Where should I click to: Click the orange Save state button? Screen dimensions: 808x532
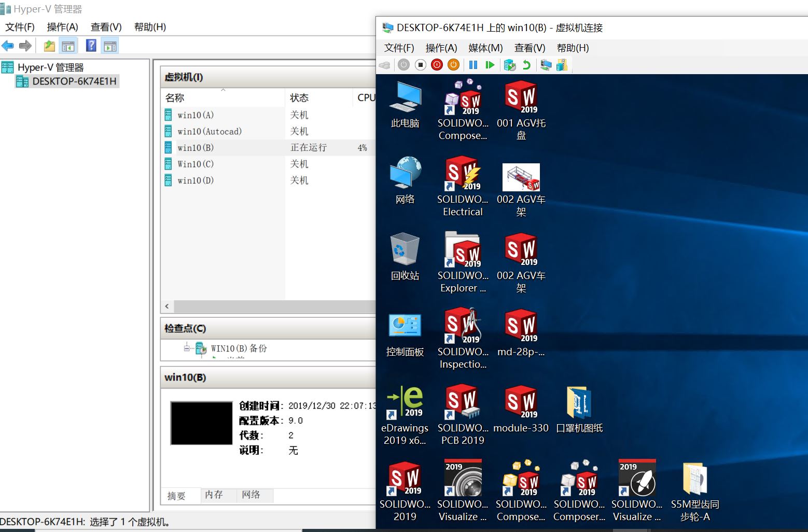pyautogui.click(x=453, y=65)
